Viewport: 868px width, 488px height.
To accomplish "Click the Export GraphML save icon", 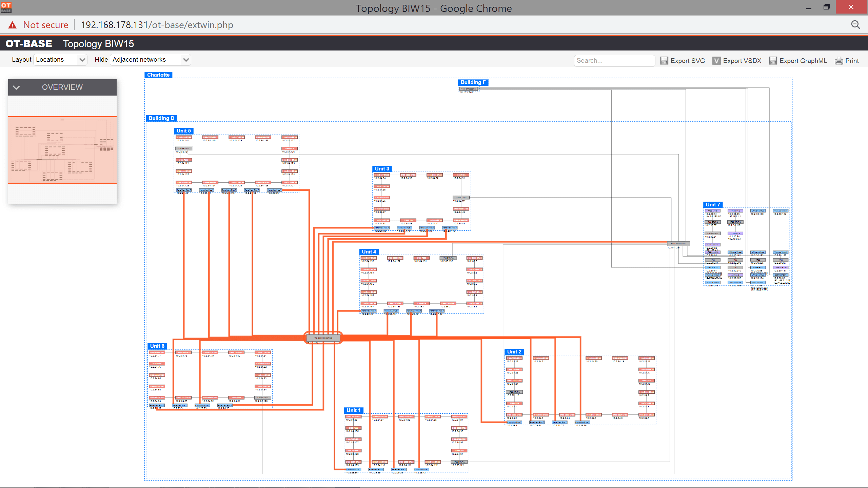I will [773, 61].
